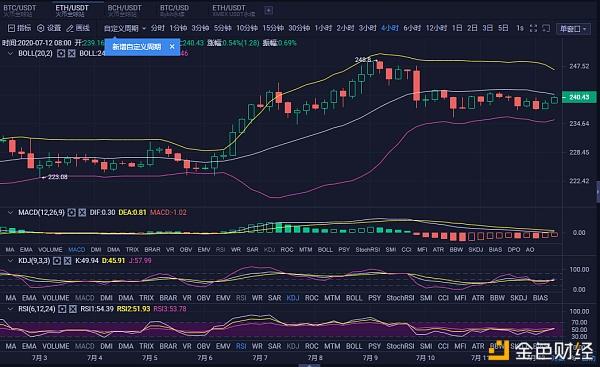Open the 单窗口 window layout dropdown
Image resolution: width=600 pixels, height=367 pixels.
[x=573, y=29]
